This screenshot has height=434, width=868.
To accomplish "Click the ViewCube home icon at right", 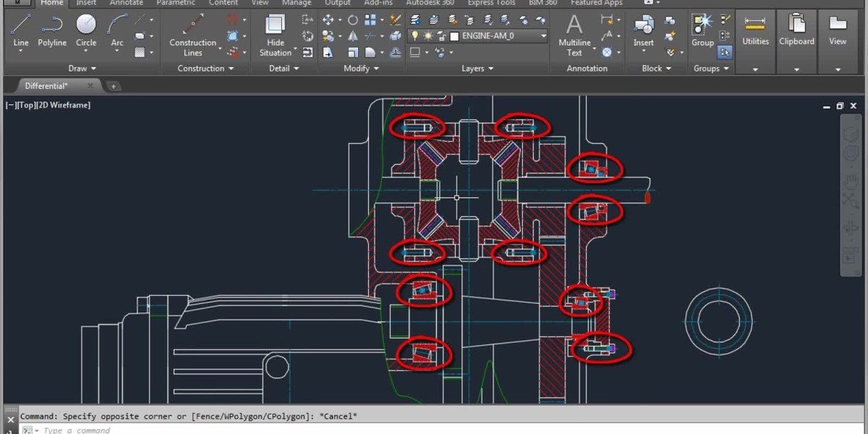I will [x=850, y=135].
